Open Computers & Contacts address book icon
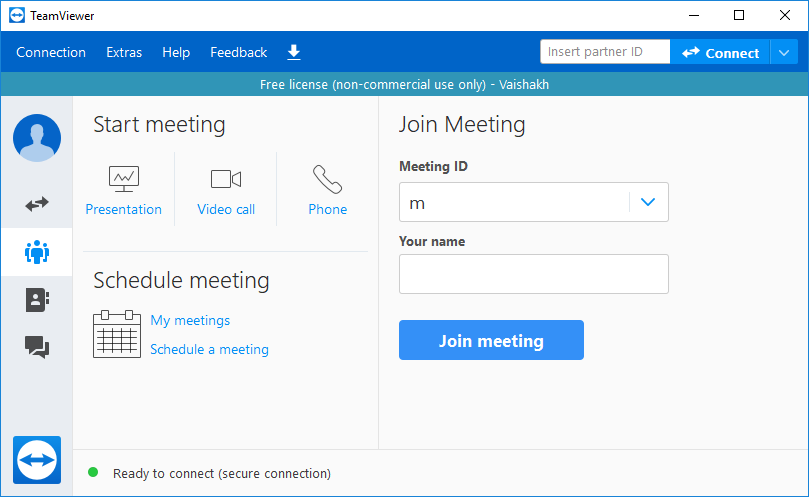The height and width of the screenshot is (497, 809). [x=37, y=300]
